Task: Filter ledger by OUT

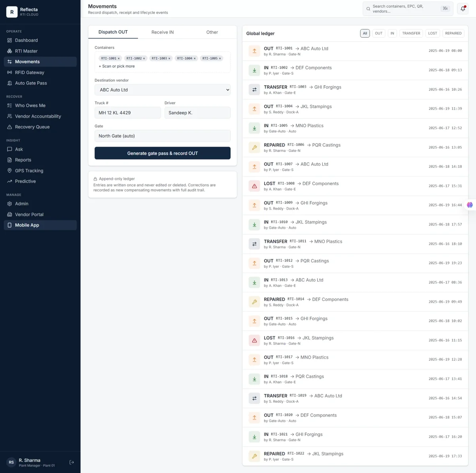Action: [x=379, y=33]
